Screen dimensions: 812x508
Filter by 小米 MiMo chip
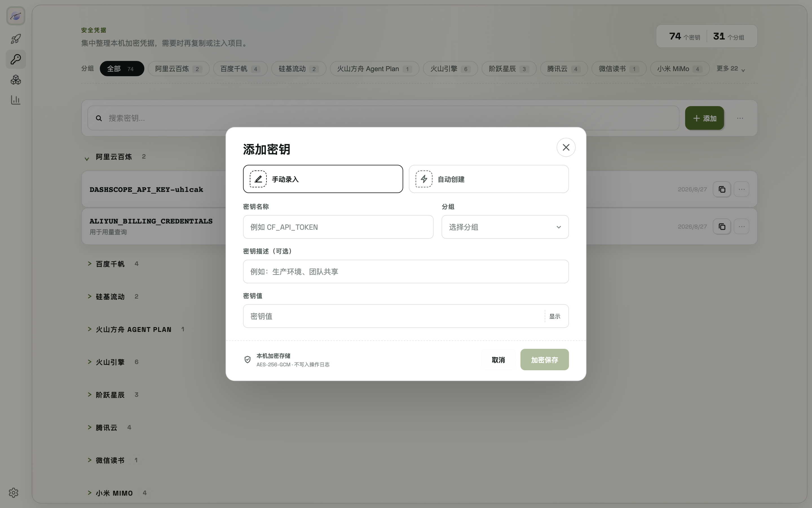tap(680, 69)
